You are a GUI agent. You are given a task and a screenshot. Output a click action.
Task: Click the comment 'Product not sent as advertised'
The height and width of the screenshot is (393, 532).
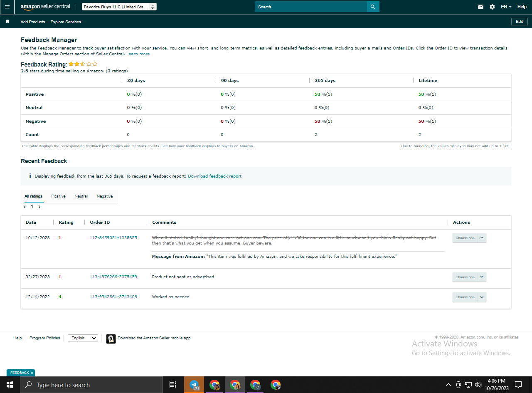[x=183, y=277]
